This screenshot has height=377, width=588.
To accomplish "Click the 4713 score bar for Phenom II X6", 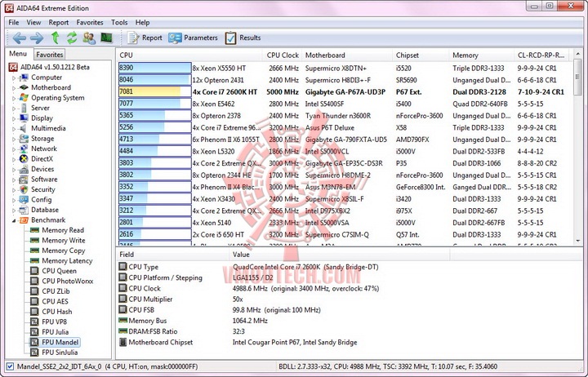I will tap(155, 139).
